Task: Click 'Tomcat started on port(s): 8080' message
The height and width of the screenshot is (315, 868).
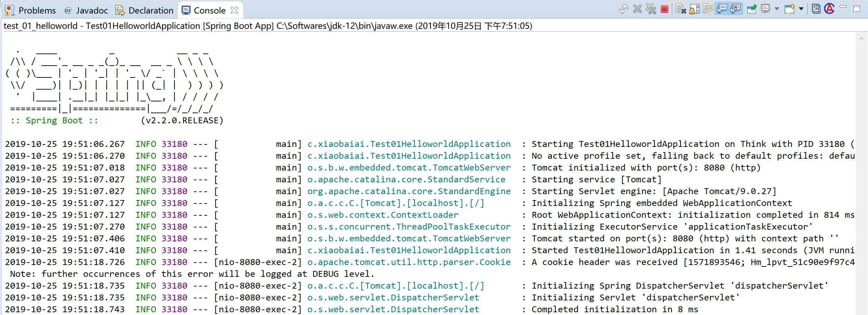Action: tap(685, 239)
